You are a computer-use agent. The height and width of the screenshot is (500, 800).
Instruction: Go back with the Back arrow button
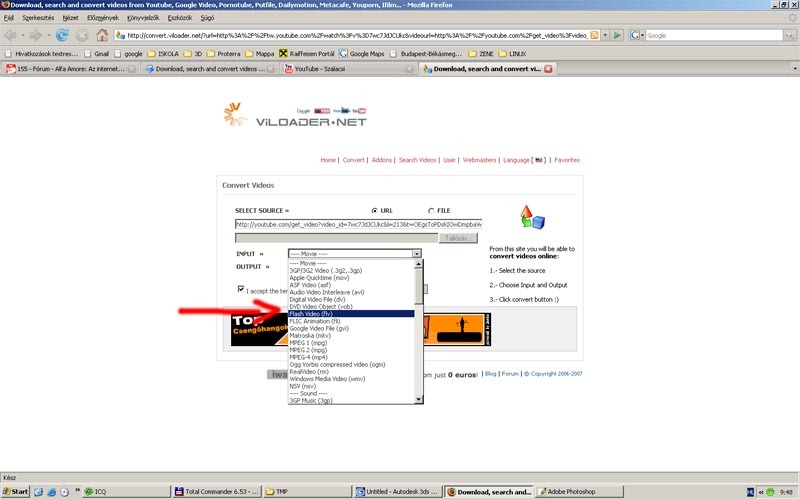pyautogui.click(x=10, y=35)
